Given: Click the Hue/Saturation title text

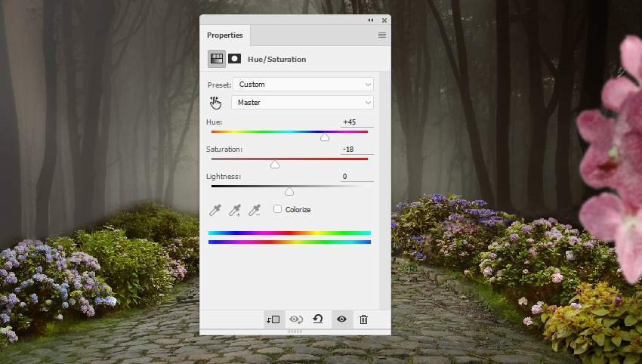Looking at the screenshot, I should click(276, 60).
